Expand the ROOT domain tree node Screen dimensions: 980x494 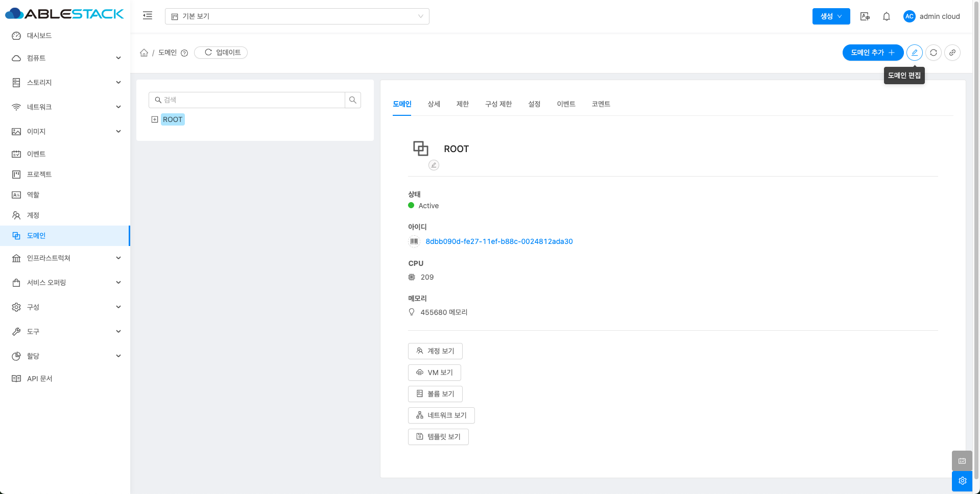[155, 119]
